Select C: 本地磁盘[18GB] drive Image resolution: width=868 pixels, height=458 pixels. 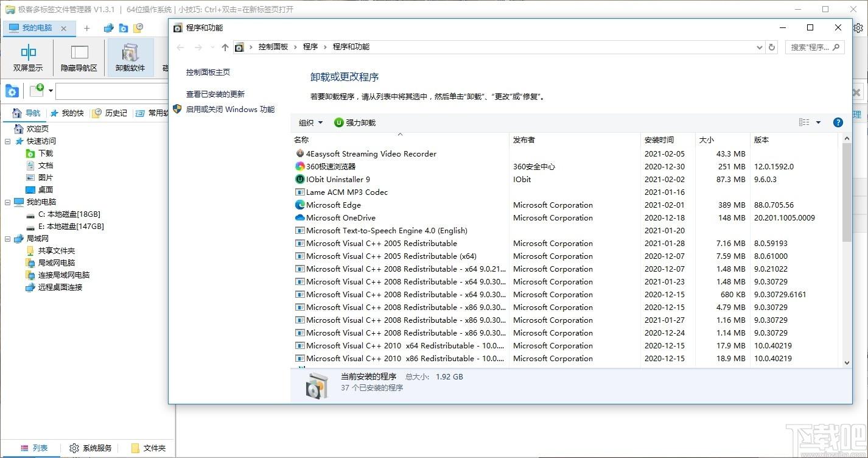click(63, 214)
